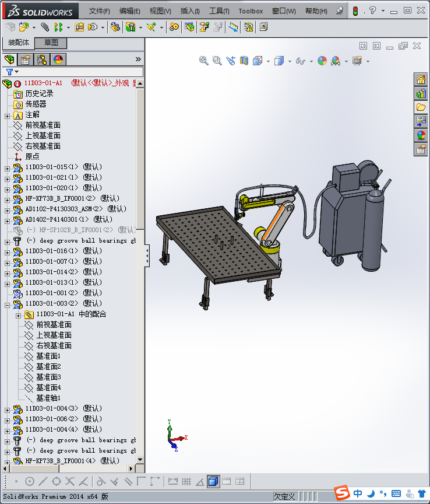Open File Explorer task pane folder

421,107
